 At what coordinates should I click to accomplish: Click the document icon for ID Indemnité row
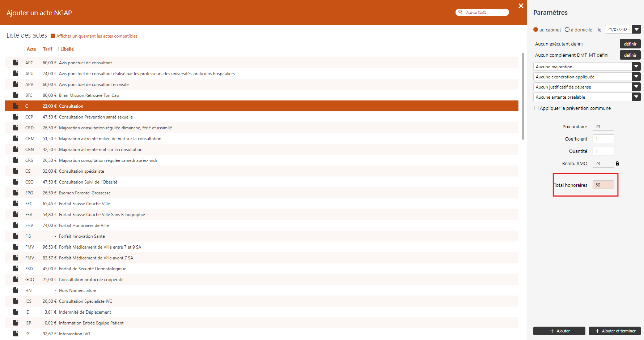click(x=16, y=312)
